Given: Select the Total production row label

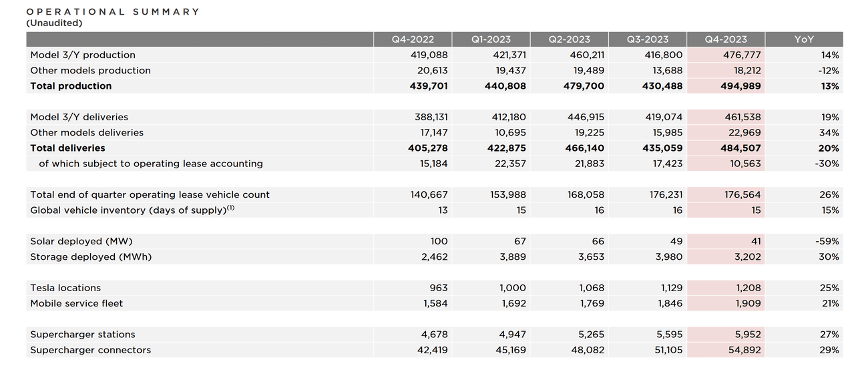Looking at the screenshot, I should click(71, 86).
